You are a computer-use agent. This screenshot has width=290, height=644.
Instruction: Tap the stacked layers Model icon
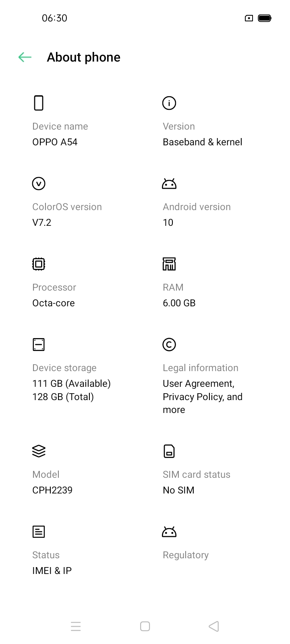(39, 451)
